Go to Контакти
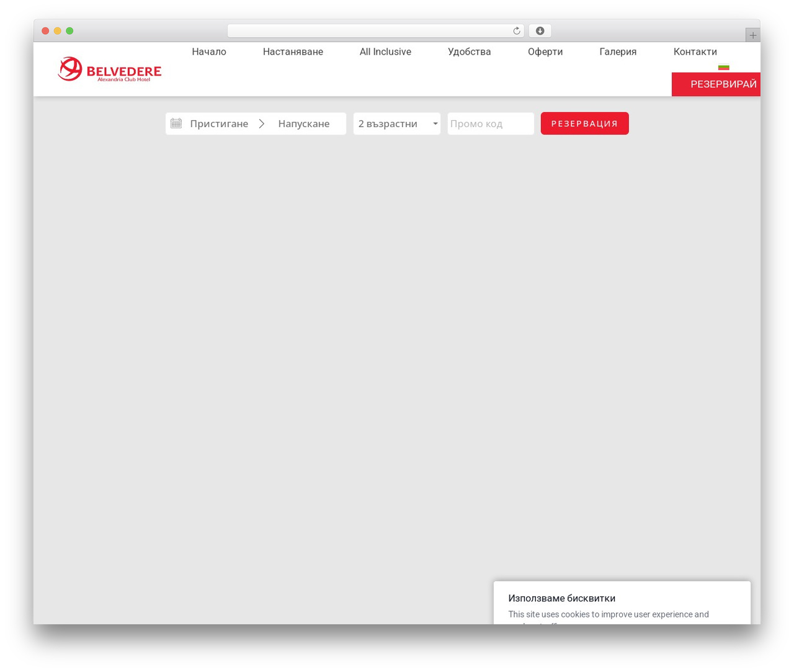Viewport: 794px width, 672px height. coord(695,52)
